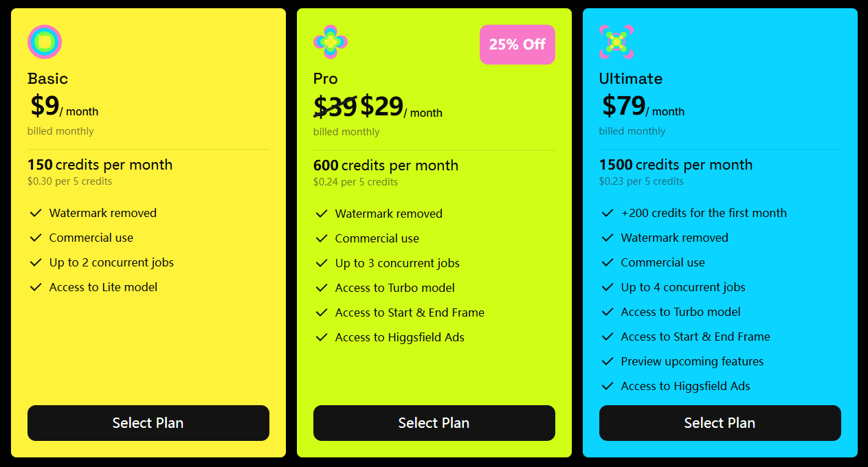The width and height of the screenshot is (868, 467).
Task: Select Plan for the Basic tier
Action: pyautogui.click(x=148, y=423)
